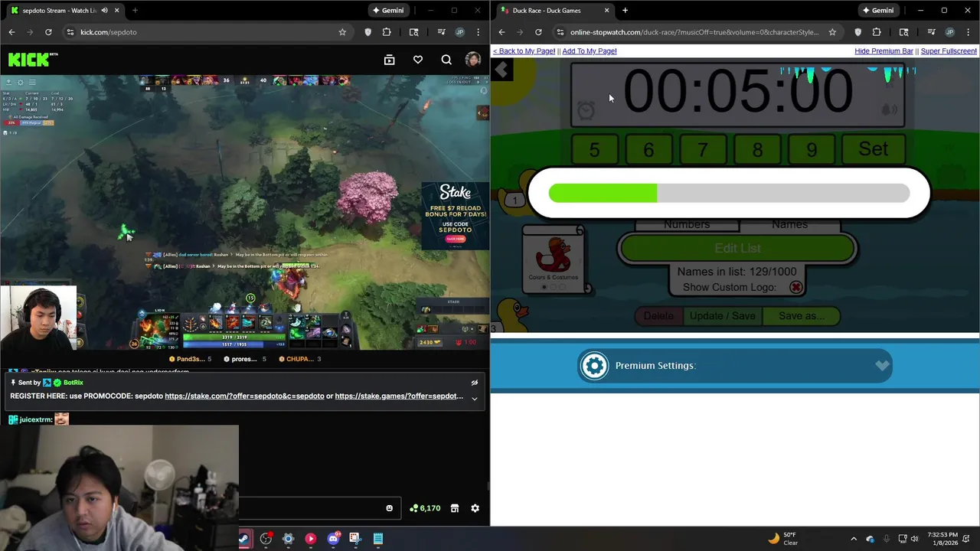Open the emoji picker in Kick chat box

(x=389, y=508)
